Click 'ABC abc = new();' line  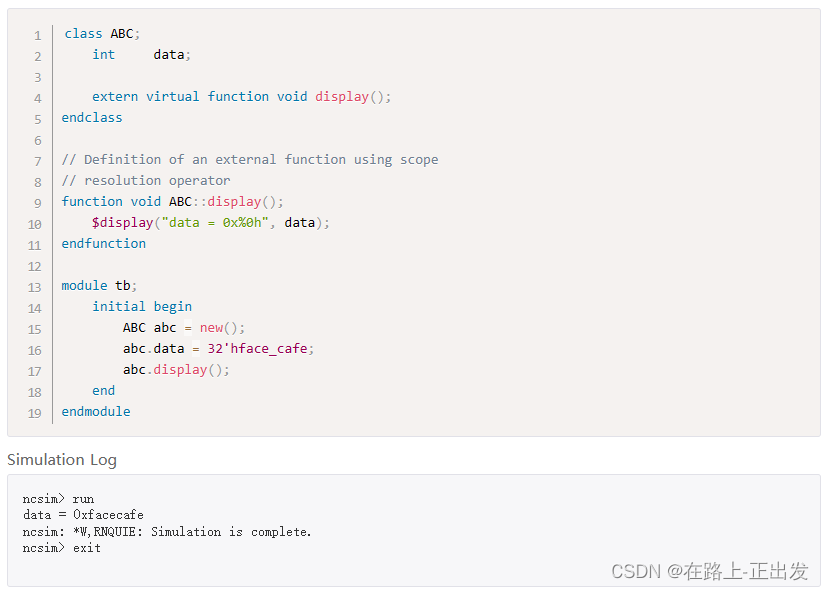coord(183,328)
